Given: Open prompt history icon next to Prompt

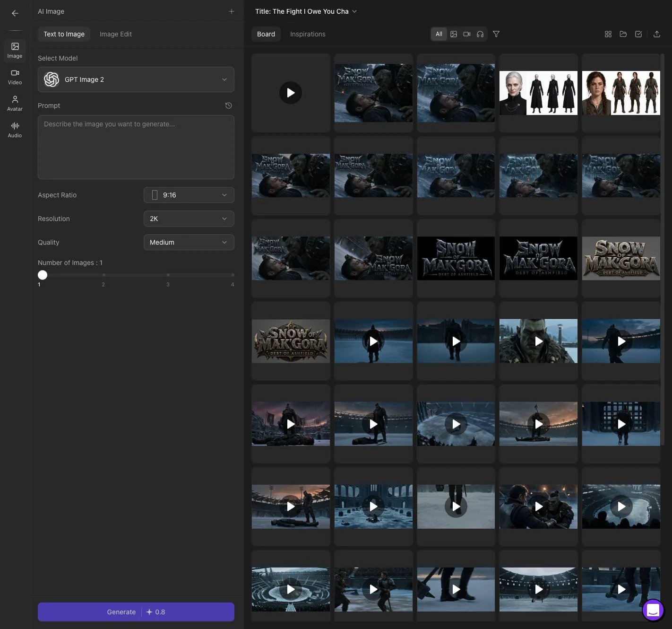Looking at the screenshot, I should [229, 105].
